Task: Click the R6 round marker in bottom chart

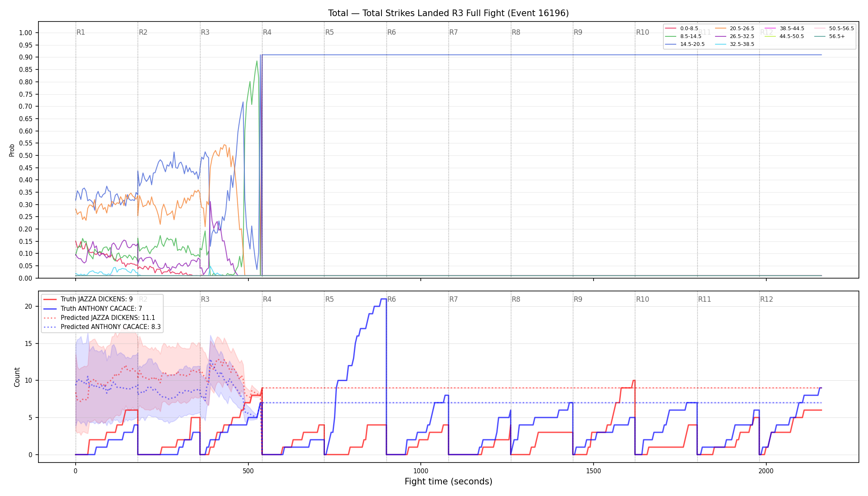Action: coord(391,299)
